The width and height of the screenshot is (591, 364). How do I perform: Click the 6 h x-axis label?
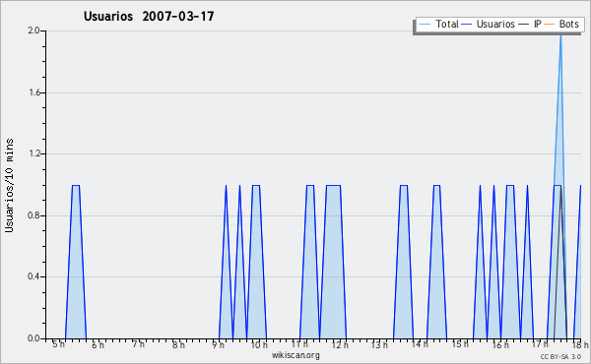pyautogui.click(x=98, y=344)
